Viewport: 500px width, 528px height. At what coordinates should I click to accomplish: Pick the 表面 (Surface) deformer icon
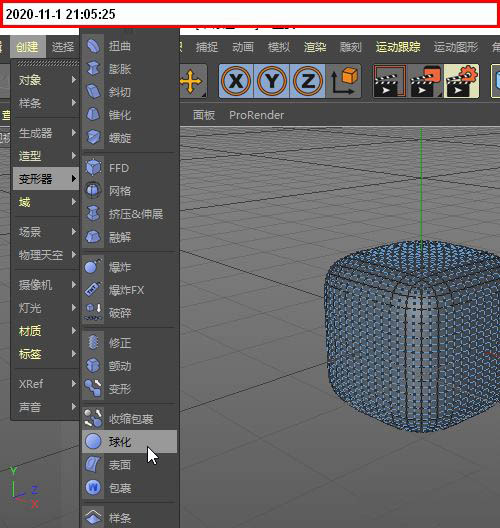tap(93, 465)
